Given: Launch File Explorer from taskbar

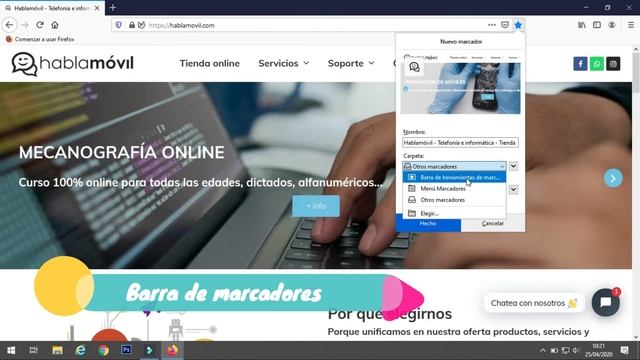Looking at the screenshot, I should [57, 350].
